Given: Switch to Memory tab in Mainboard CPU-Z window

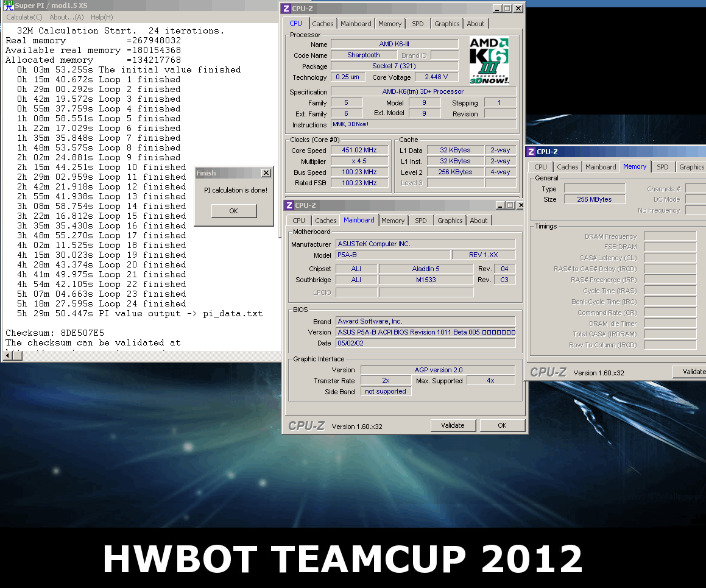Looking at the screenshot, I should click(x=393, y=221).
